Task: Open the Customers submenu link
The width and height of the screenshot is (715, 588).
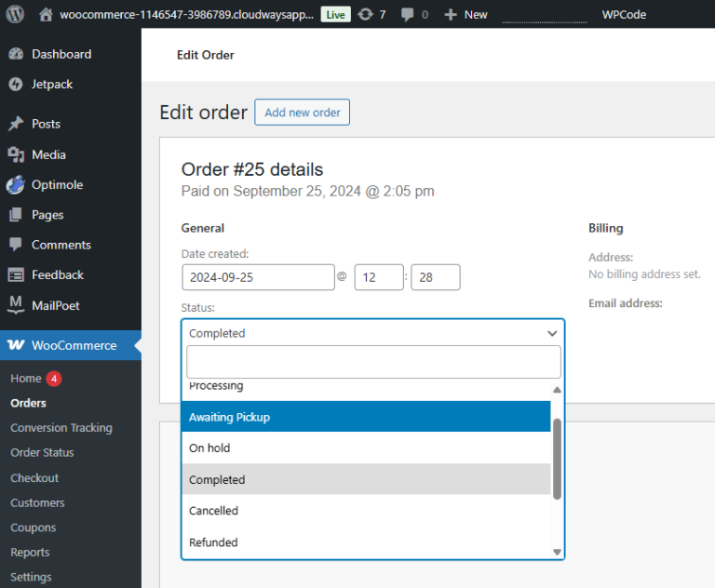Action: [x=38, y=502]
